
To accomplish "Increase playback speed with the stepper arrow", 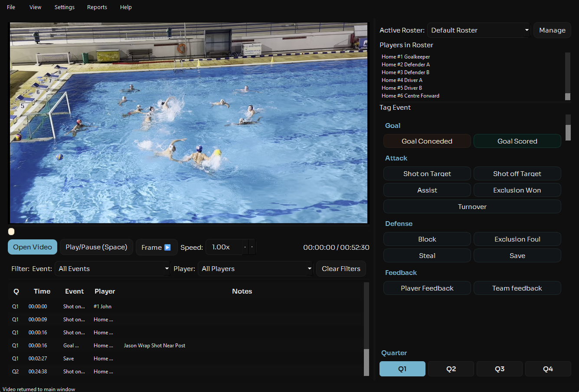I will [x=252, y=247].
